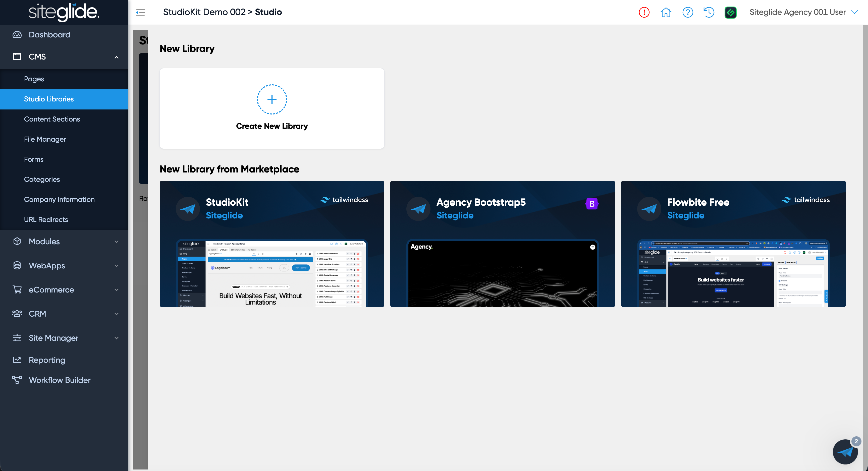Image resolution: width=868 pixels, height=471 pixels.
Task: Open the history clock icon
Action: [709, 13]
